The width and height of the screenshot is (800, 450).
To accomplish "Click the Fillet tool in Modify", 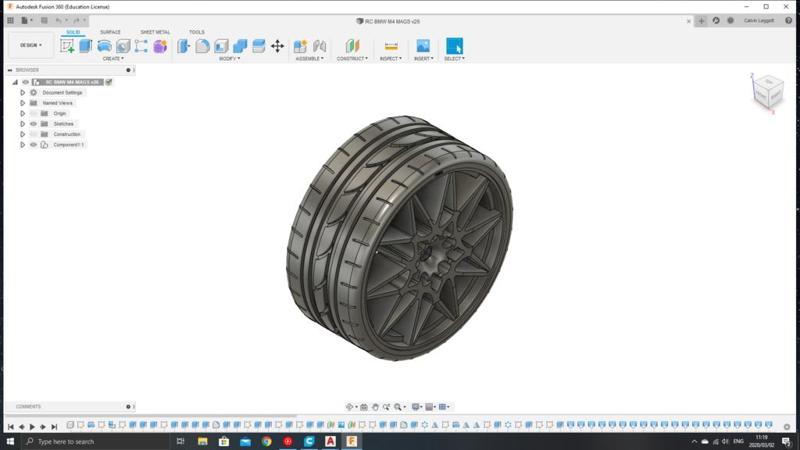I will click(x=203, y=46).
